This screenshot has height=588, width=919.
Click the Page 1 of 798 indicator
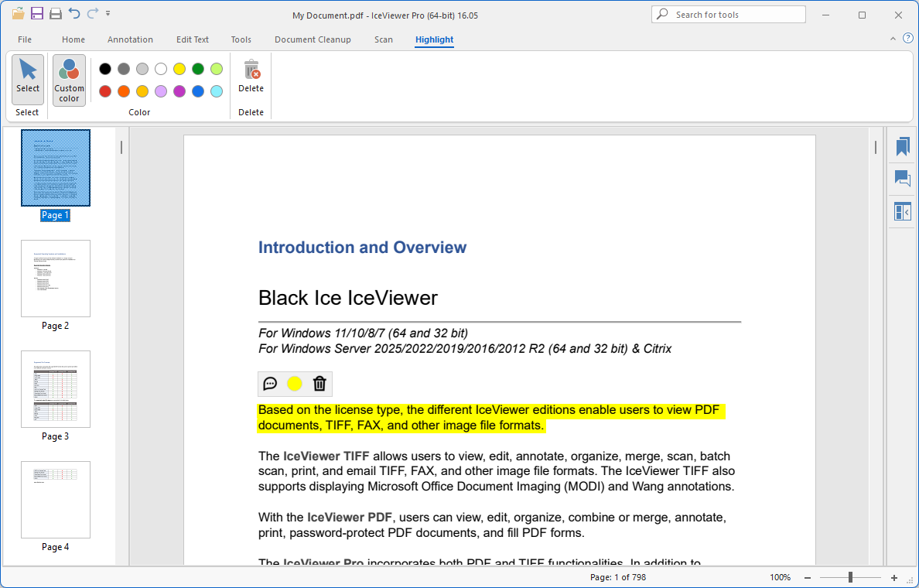coord(618,577)
